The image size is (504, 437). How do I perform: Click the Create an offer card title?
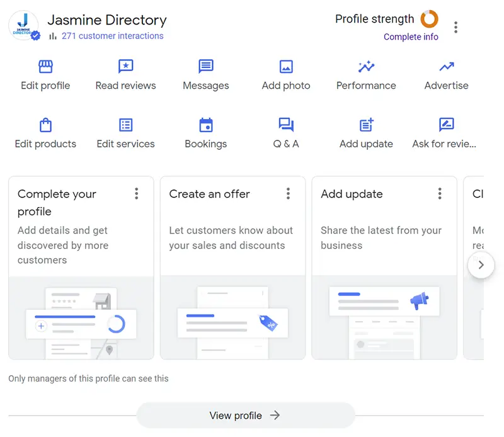[209, 194]
